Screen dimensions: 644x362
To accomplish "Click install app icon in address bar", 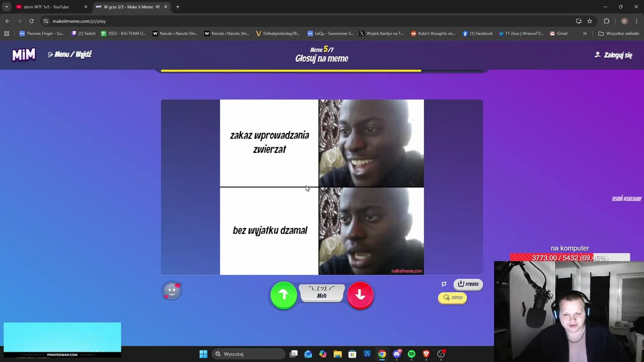I will click(x=579, y=21).
